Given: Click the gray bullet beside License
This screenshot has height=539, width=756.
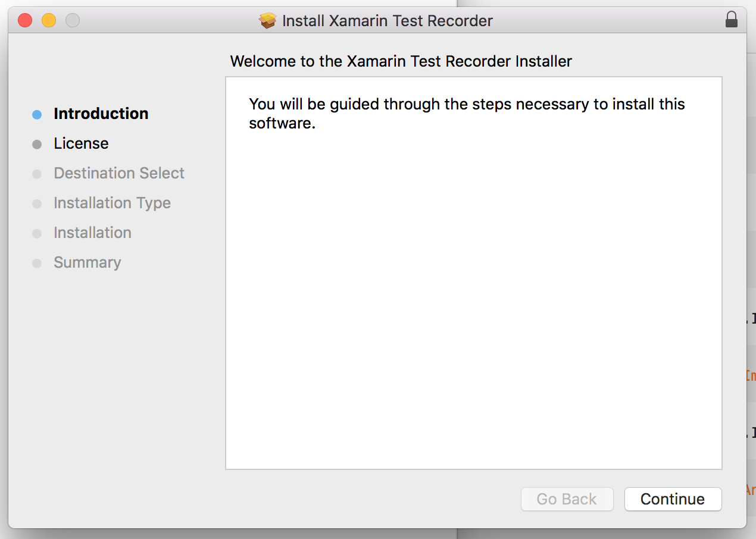Looking at the screenshot, I should pyautogui.click(x=37, y=144).
